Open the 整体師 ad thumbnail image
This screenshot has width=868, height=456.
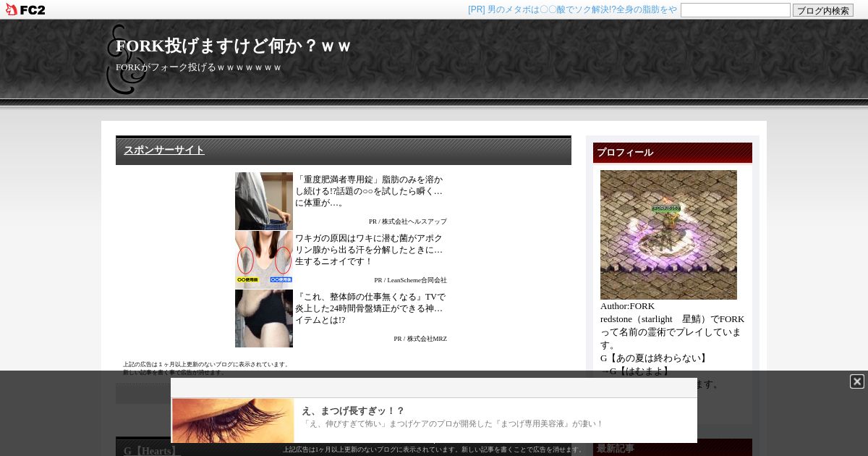tap(264, 318)
